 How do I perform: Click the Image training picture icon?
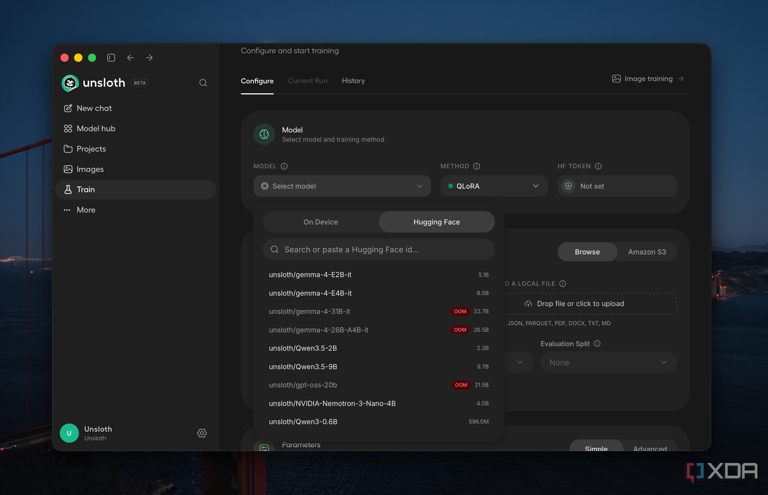[616, 79]
